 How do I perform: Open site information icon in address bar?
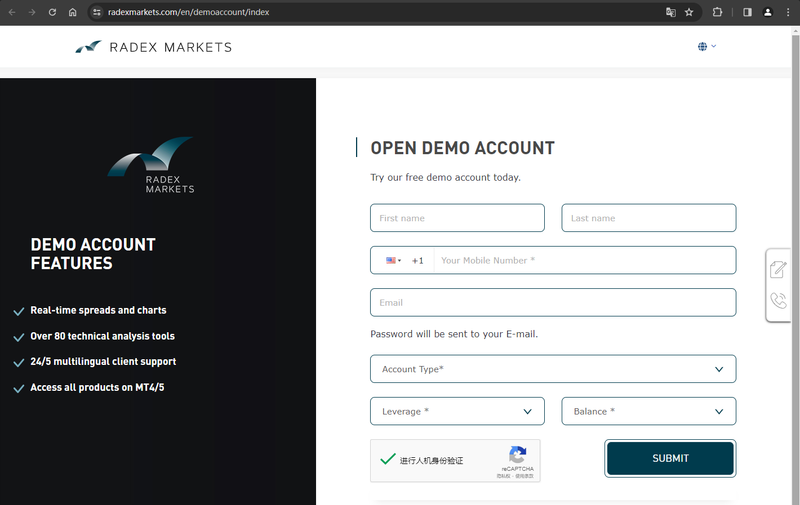(96, 12)
